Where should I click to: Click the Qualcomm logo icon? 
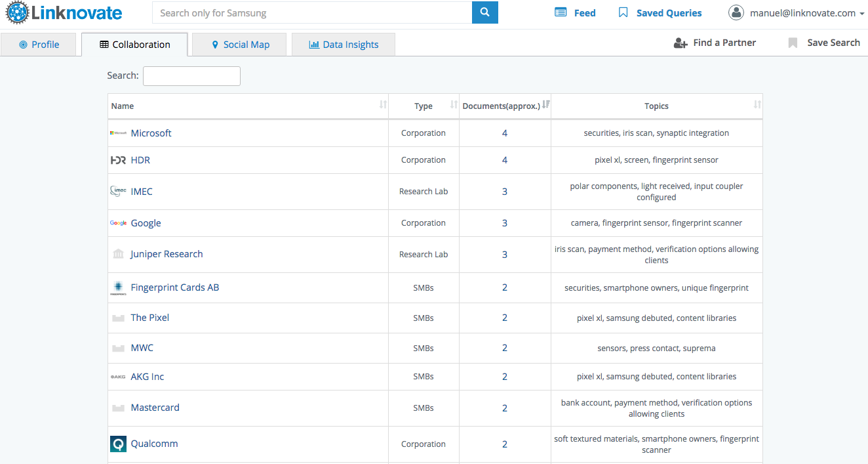pos(118,444)
